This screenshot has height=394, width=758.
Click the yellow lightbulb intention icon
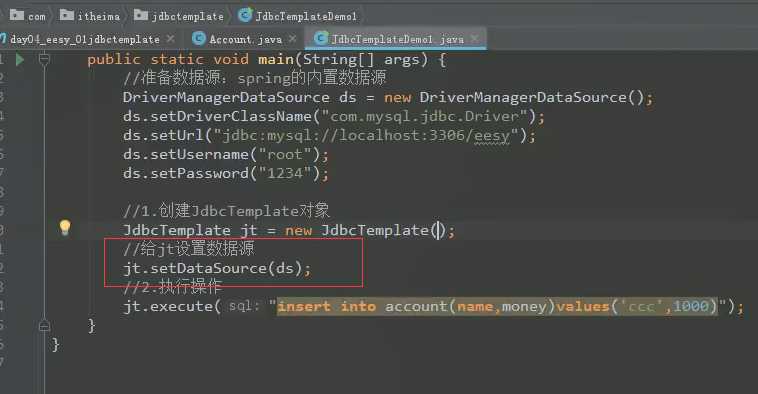point(65,227)
